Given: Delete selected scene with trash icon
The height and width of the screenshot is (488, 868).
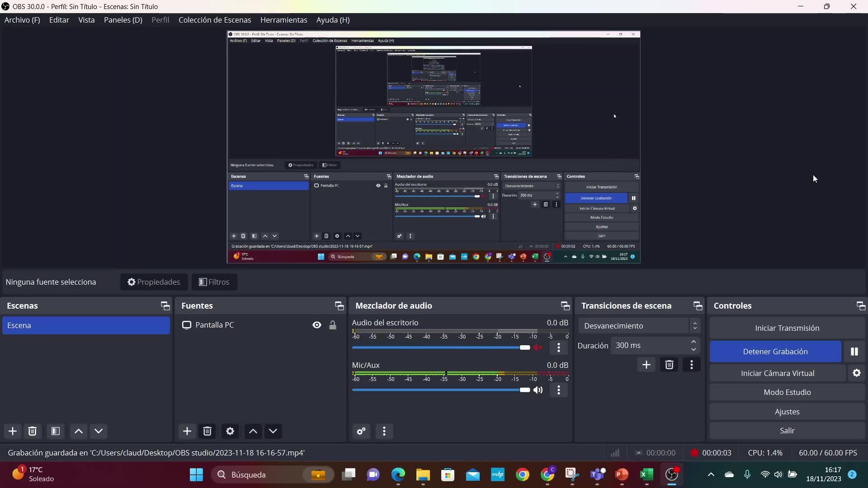Looking at the screenshot, I should coord(32,431).
